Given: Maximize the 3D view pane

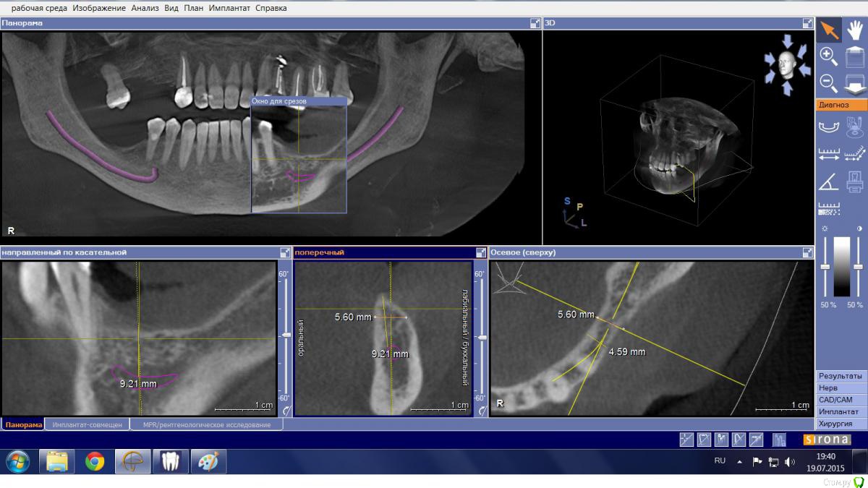Looking at the screenshot, I should [807, 23].
